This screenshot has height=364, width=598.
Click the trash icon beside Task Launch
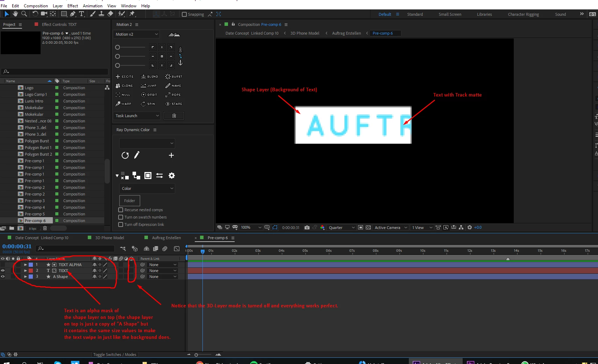click(174, 116)
